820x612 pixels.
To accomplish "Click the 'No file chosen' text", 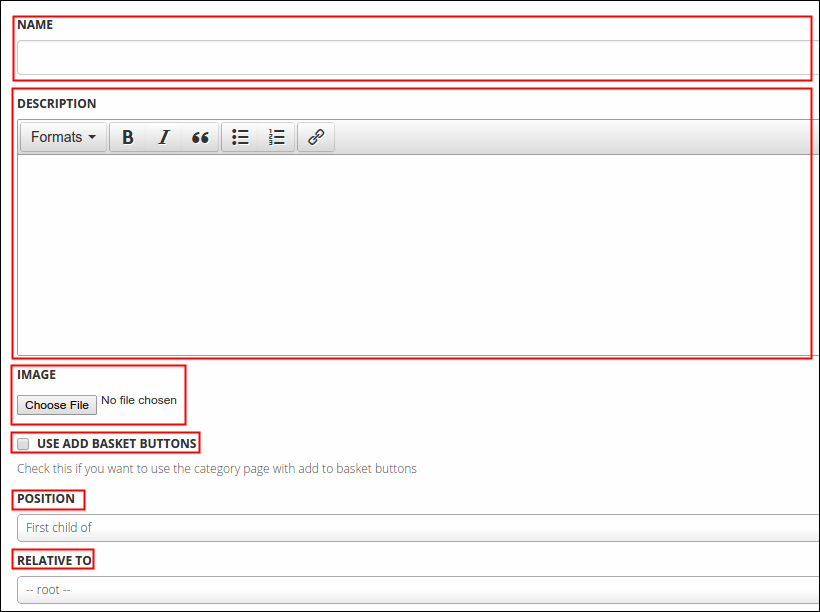I will 139,400.
